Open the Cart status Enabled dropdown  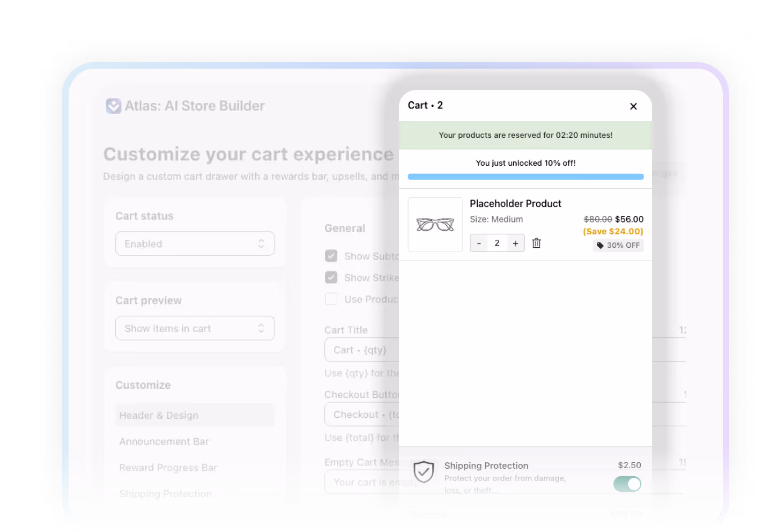pos(195,243)
